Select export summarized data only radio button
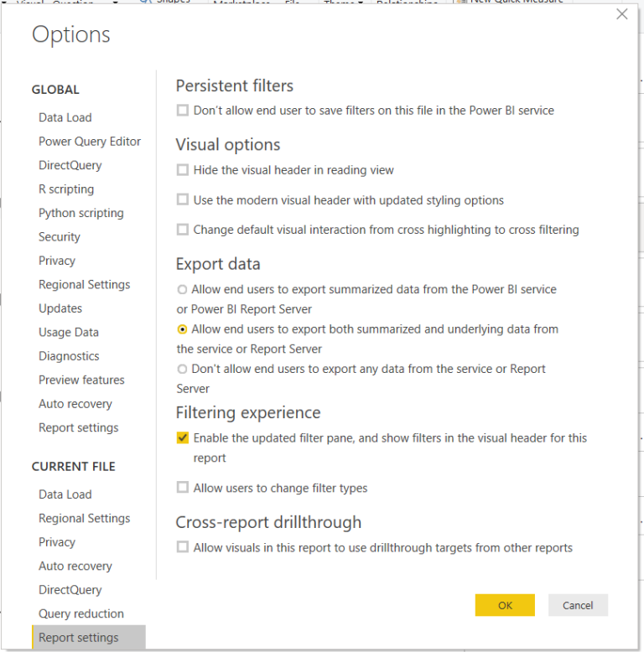 [x=182, y=289]
